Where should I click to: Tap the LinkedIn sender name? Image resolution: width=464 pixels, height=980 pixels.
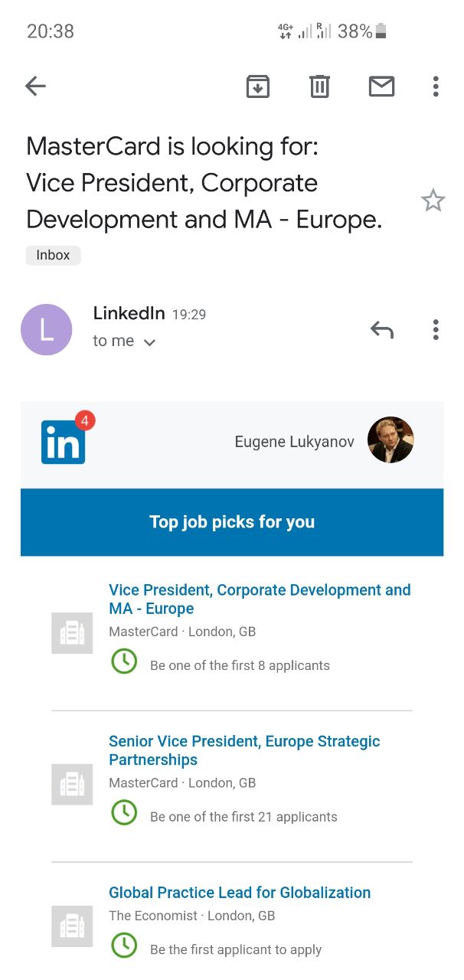129,313
